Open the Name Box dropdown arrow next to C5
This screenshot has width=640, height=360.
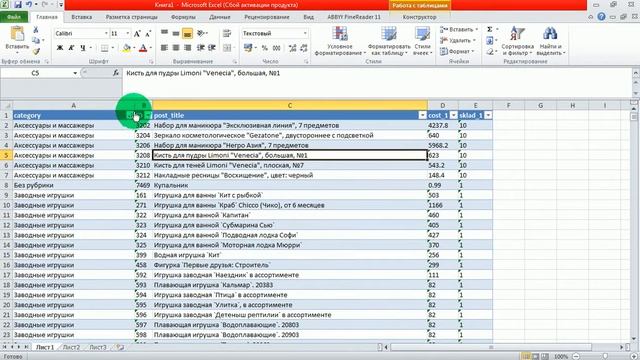(75, 73)
